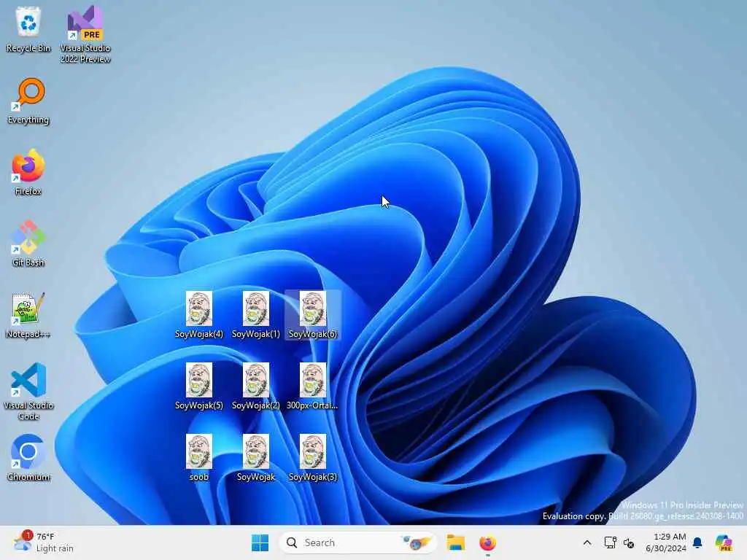Image resolution: width=747 pixels, height=560 pixels.
Task: Switch to Firefox in the taskbar
Action: [x=487, y=542]
